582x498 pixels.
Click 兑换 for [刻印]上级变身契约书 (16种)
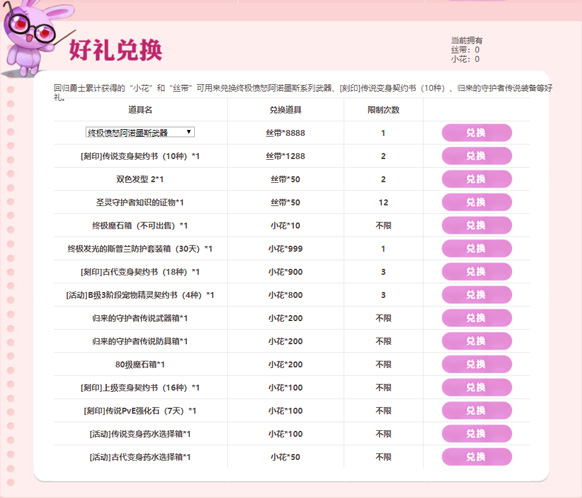(x=477, y=387)
